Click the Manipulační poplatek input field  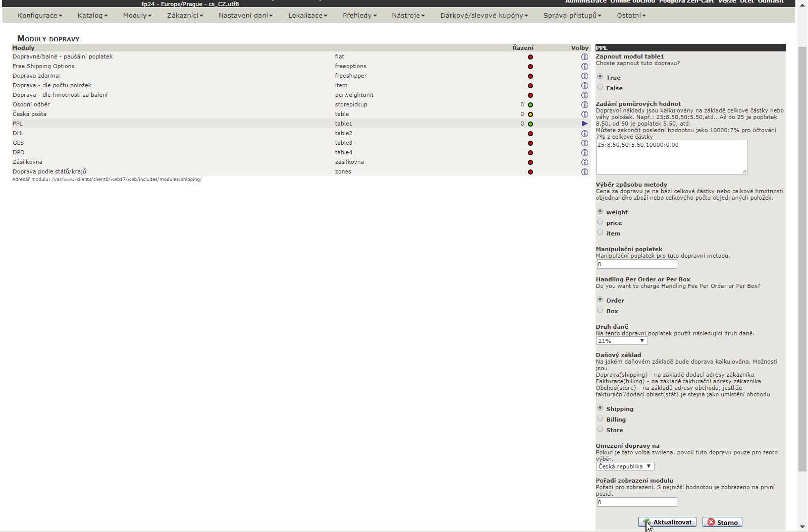coord(636,264)
